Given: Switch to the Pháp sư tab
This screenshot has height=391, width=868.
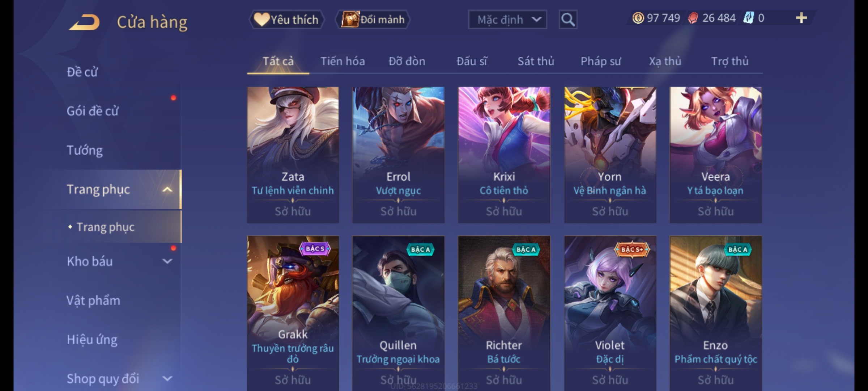Looking at the screenshot, I should tap(601, 62).
